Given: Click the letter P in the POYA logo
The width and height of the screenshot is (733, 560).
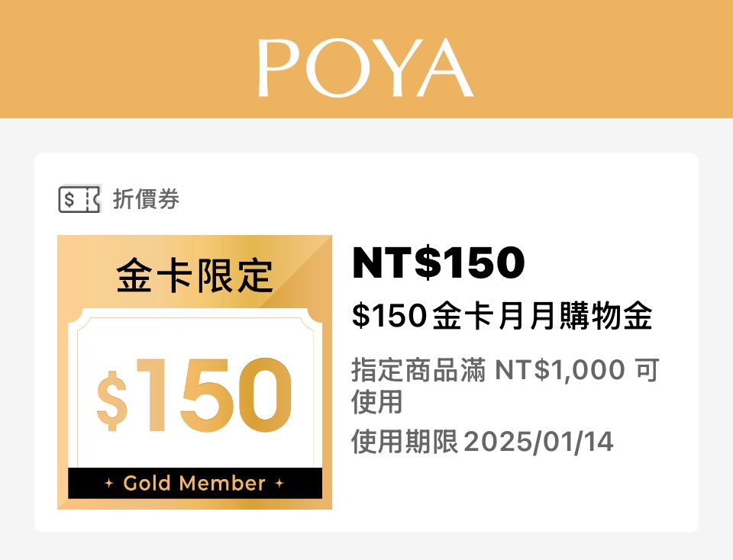Looking at the screenshot, I should coord(279,66).
